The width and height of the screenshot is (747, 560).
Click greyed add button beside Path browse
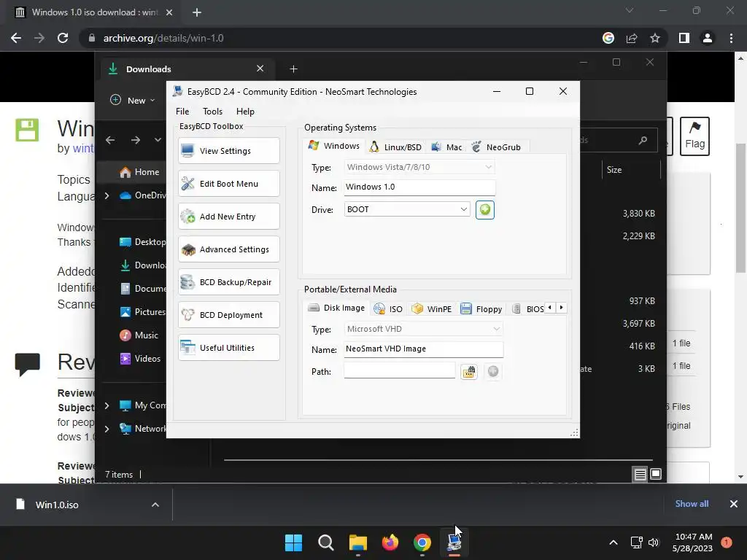pyautogui.click(x=493, y=371)
